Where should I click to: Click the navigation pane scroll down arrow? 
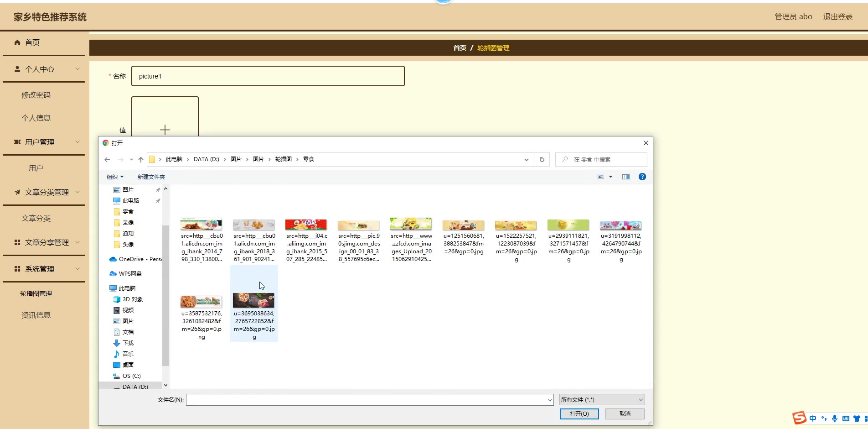coord(165,385)
